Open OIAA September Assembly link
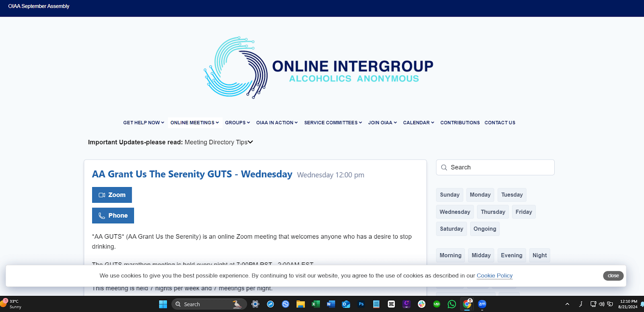This screenshot has width=644, height=312. pos(39,6)
